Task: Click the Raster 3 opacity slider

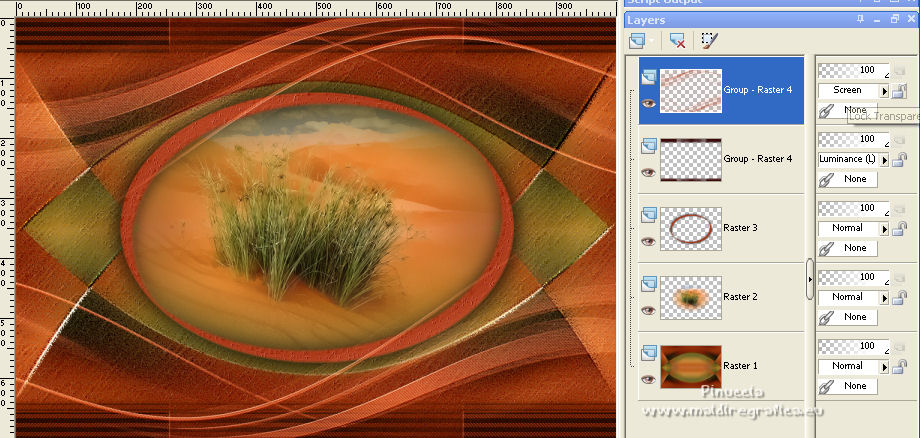Action: (x=854, y=208)
